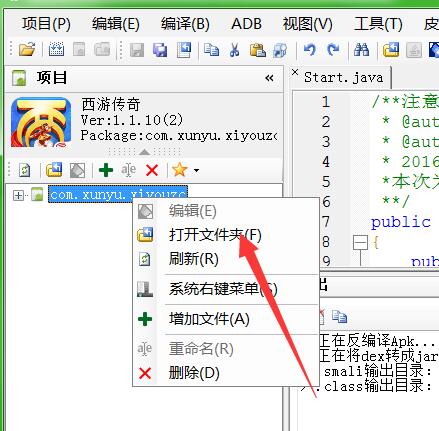Image resolution: width=439 pixels, height=431 pixels.
Task: Collapse the 项目 panel with double chevron
Action: (269, 78)
